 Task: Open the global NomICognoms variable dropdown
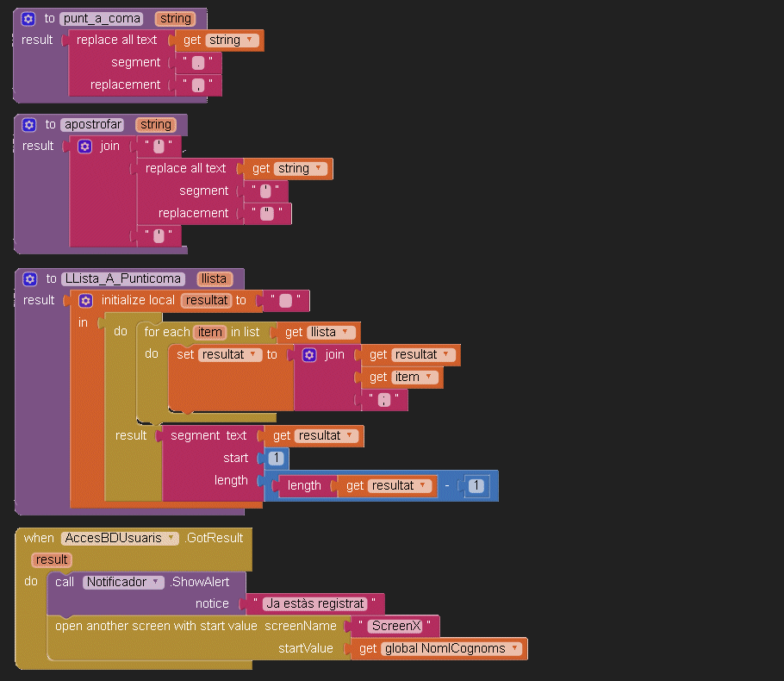(515, 649)
